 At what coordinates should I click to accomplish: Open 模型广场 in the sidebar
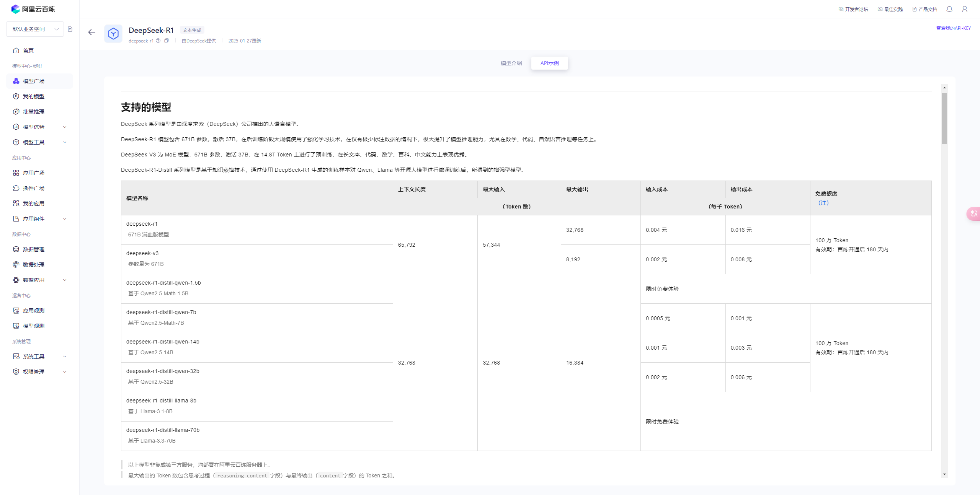pyautogui.click(x=39, y=81)
